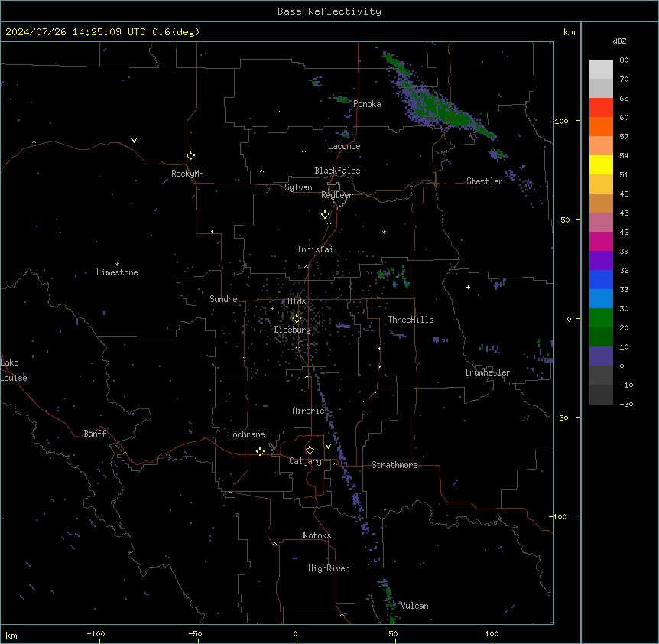Click the yellow diamond marker south of RedDeer
The height and width of the screenshot is (644, 659).
[x=326, y=215]
